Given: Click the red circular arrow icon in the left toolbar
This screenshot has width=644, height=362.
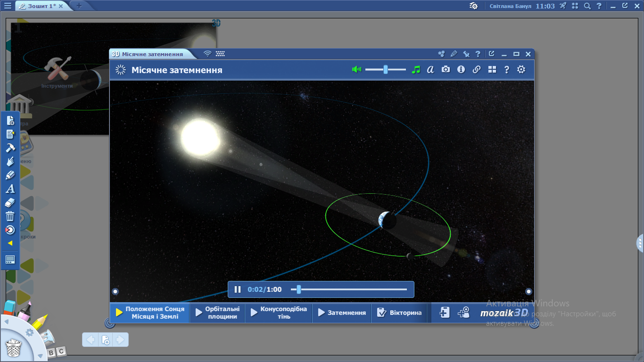Looking at the screenshot, I should pyautogui.click(x=10, y=230).
